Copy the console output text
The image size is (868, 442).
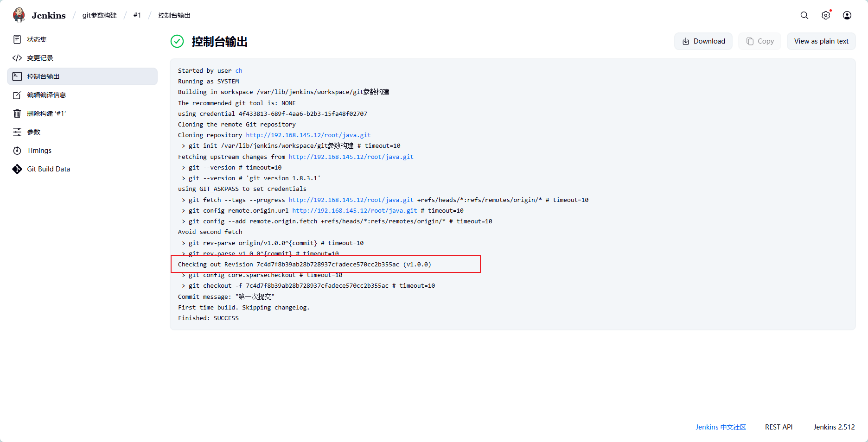click(x=759, y=41)
